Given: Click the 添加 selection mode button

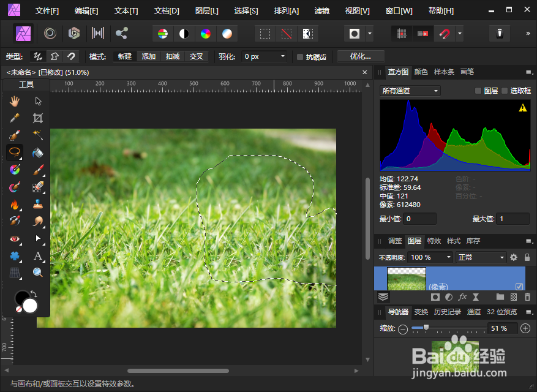Looking at the screenshot, I should [148, 56].
